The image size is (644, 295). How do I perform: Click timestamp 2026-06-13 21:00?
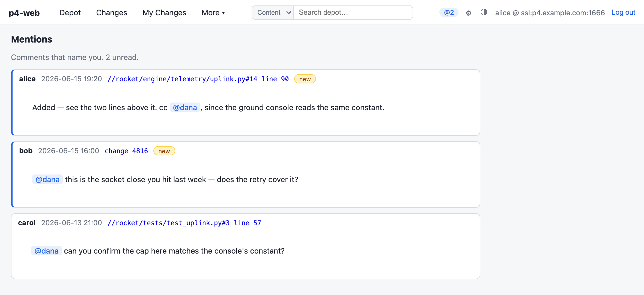[x=71, y=223]
